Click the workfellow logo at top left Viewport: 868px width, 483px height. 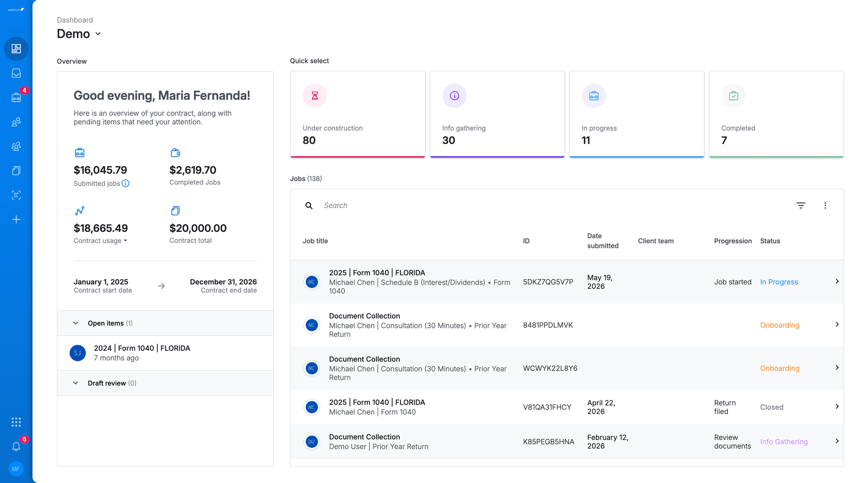tap(16, 9)
